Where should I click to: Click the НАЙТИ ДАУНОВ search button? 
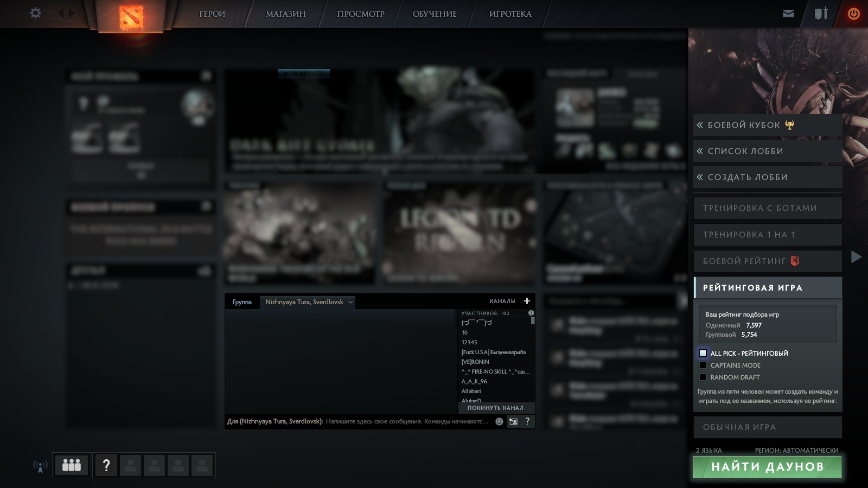coord(767,467)
